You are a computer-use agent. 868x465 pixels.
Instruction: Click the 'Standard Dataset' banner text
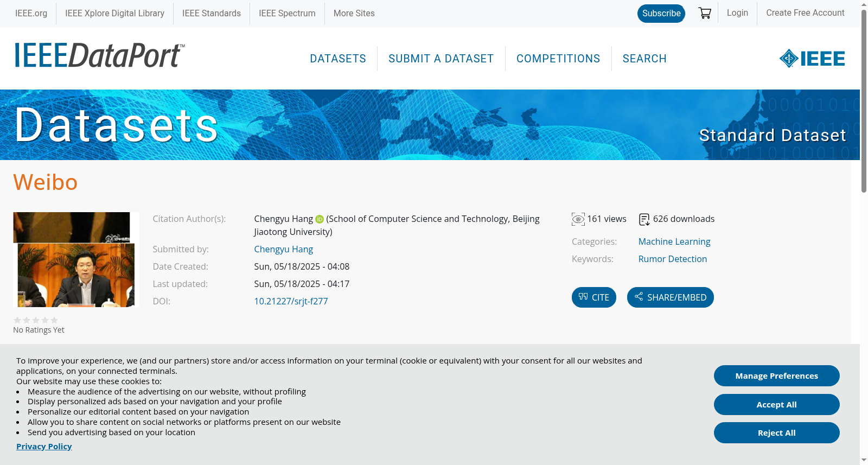(773, 135)
